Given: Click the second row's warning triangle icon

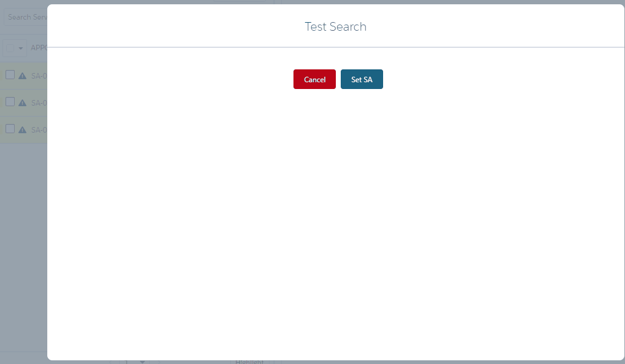Looking at the screenshot, I should click(x=23, y=103).
